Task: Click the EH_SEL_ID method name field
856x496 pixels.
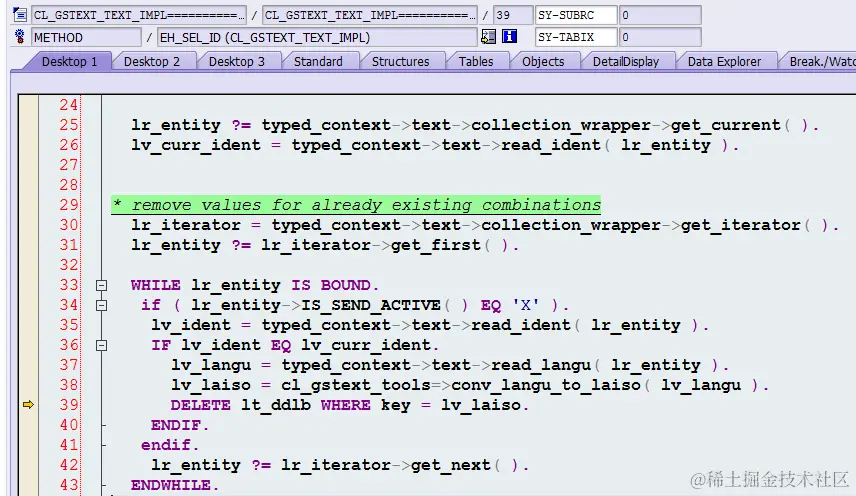Action: click(x=317, y=37)
